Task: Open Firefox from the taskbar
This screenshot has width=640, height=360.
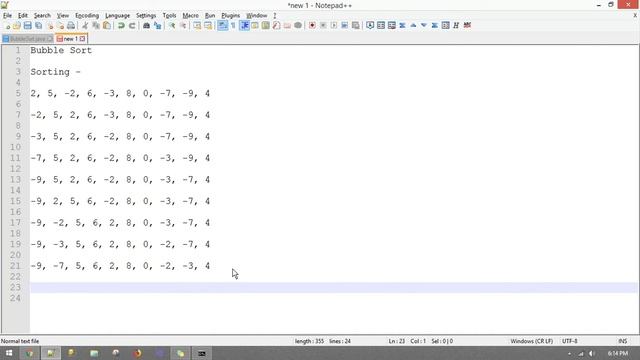Action: [138, 353]
